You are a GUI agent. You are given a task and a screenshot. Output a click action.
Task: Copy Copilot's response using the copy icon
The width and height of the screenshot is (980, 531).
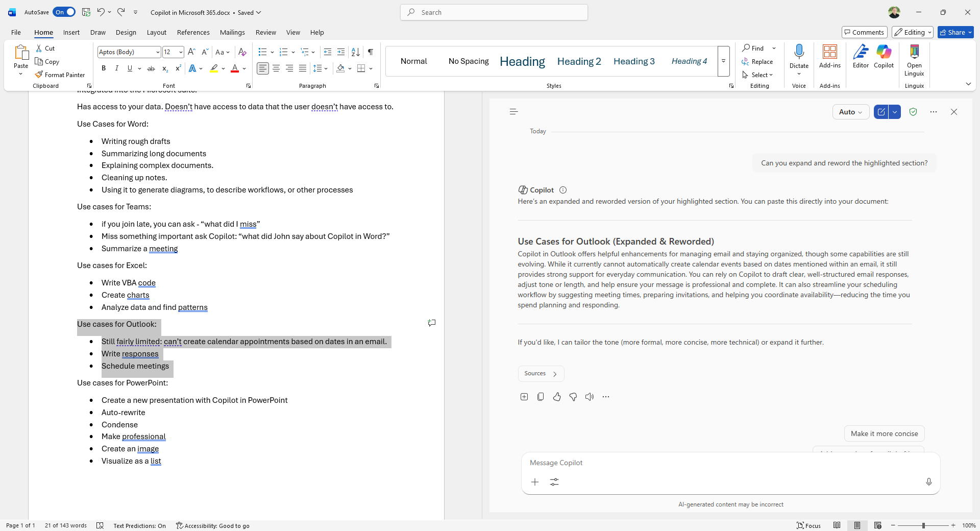pyautogui.click(x=540, y=396)
